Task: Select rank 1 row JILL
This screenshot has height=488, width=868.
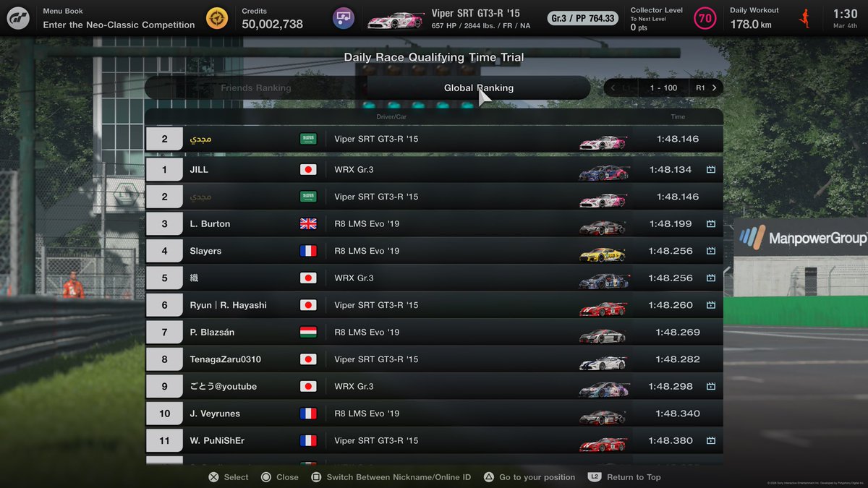Action: click(x=434, y=170)
